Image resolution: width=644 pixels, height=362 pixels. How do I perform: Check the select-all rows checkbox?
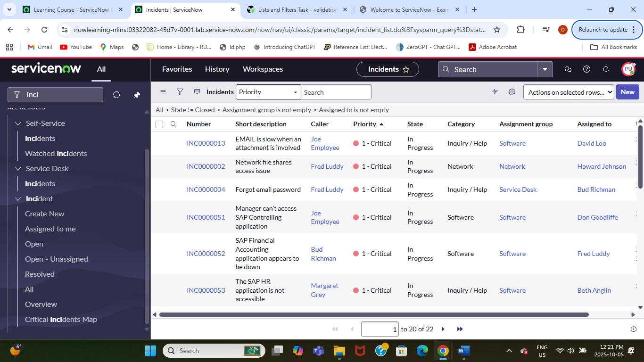pos(159,124)
